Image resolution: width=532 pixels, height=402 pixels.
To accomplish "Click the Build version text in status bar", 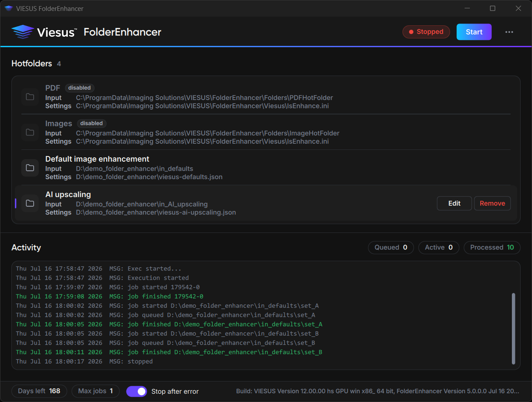I will point(378,391).
